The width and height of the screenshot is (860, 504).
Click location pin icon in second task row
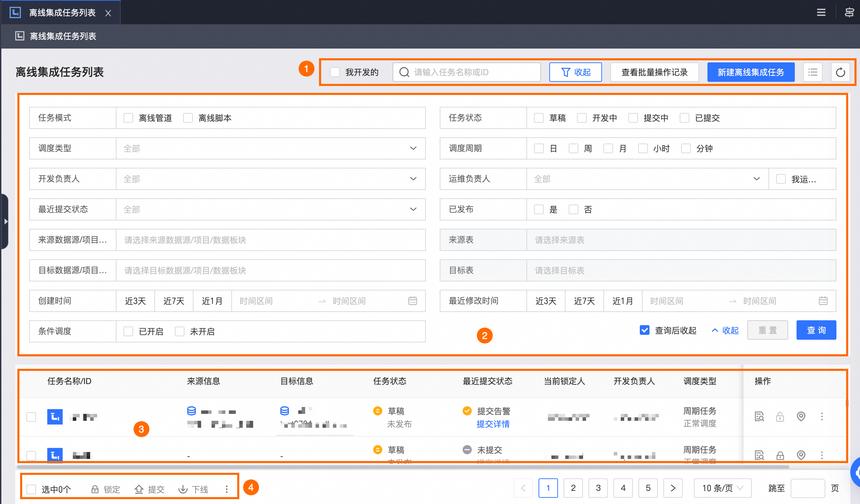(x=801, y=455)
